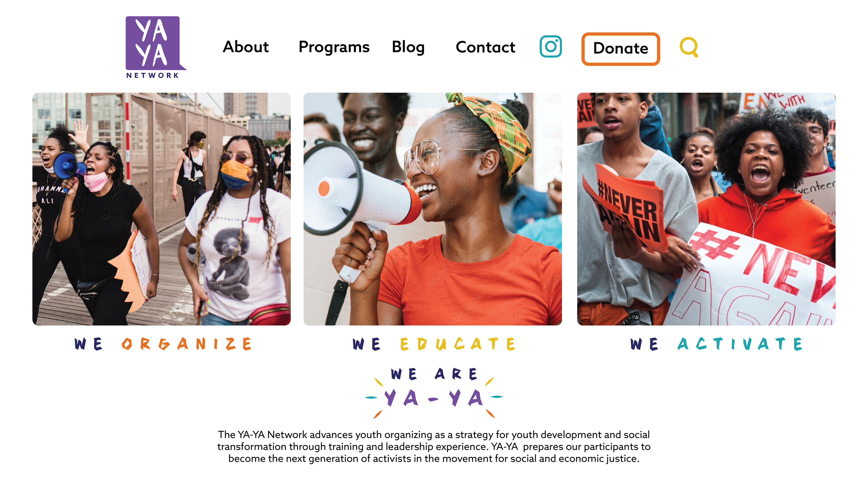Click the NETWORK text under the logo
Image resolution: width=868 pixels, height=488 pixels.
(153, 75)
